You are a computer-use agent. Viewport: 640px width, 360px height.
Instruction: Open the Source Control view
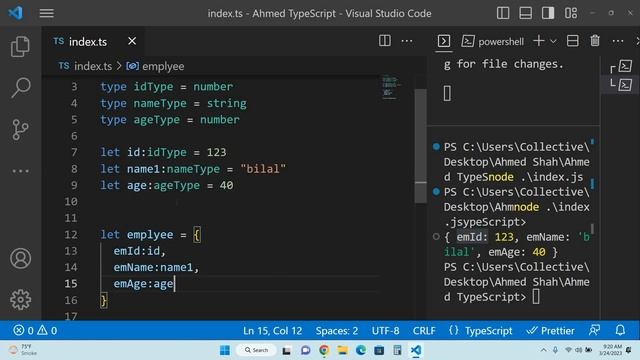click(20, 129)
